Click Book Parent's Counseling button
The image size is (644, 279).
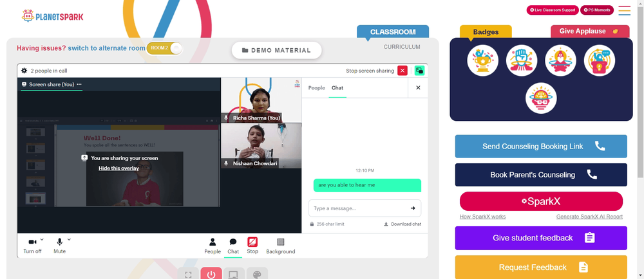pos(541,175)
